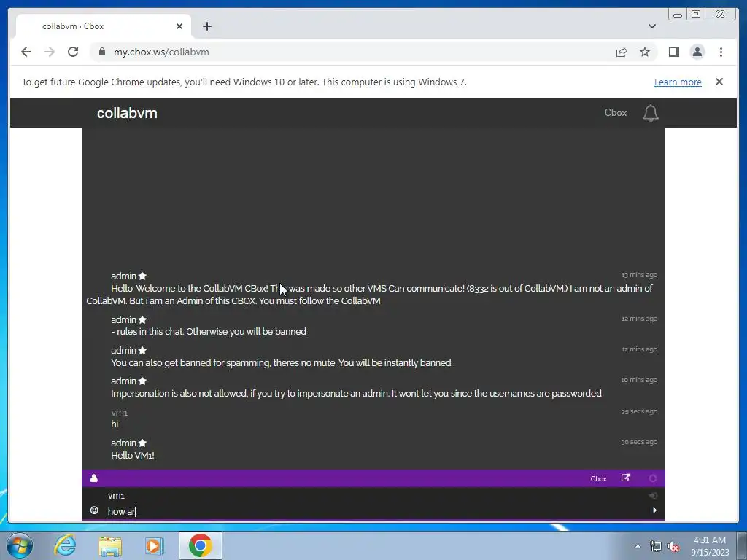Click the Cbox link in the purple bar
747x560 pixels.
click(x=598, y=478)
